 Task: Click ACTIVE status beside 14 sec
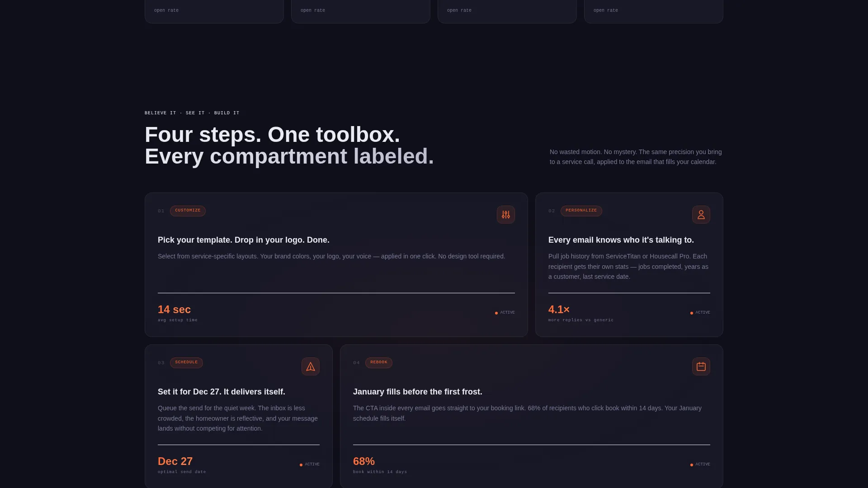point(505,313)
